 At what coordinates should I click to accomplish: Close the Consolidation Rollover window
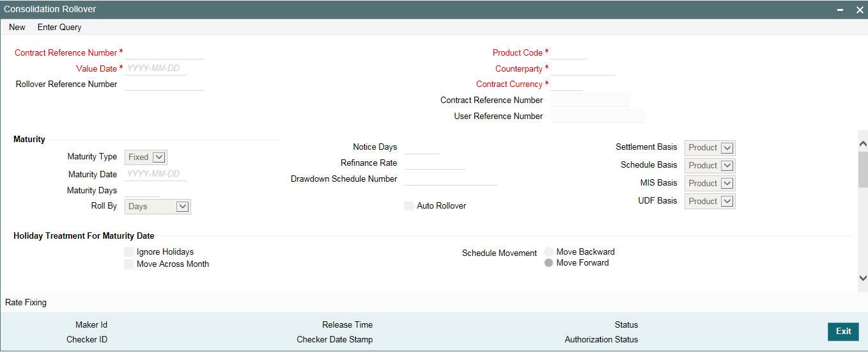tap(860, 10)
